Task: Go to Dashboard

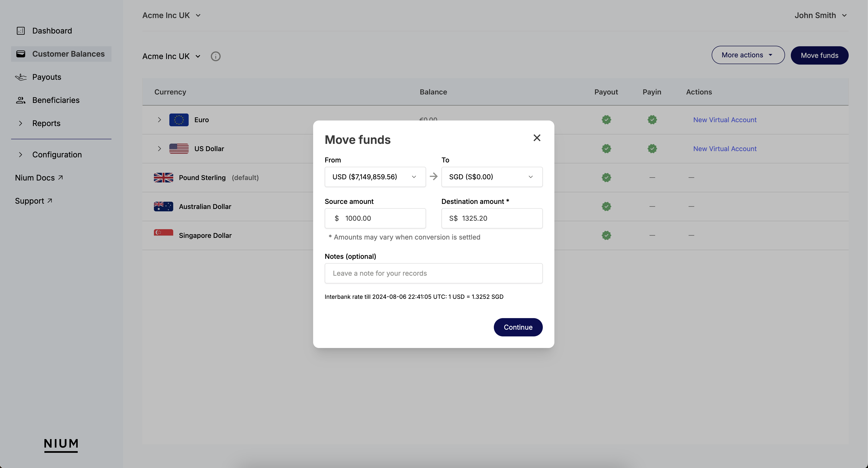Action: [x=52, y=31]
